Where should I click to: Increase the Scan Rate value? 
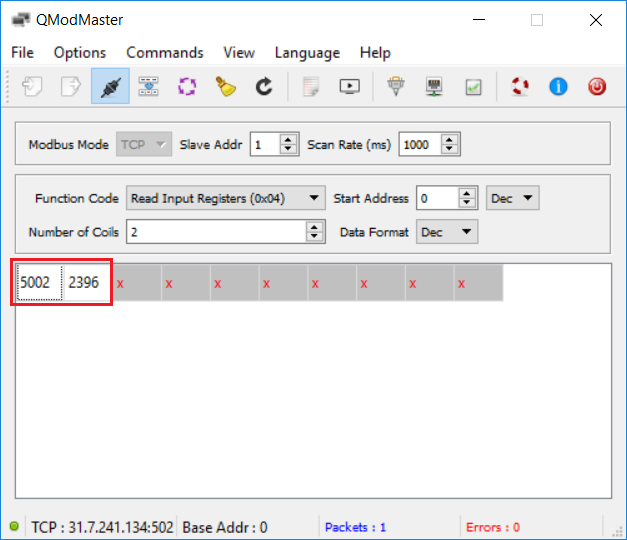(x=449, y=139)
